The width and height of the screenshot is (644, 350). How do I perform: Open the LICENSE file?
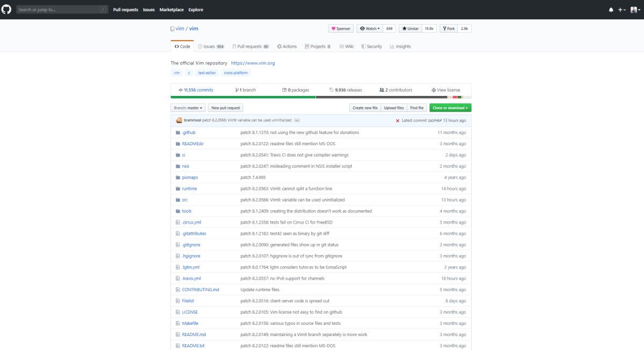(190, 312)
